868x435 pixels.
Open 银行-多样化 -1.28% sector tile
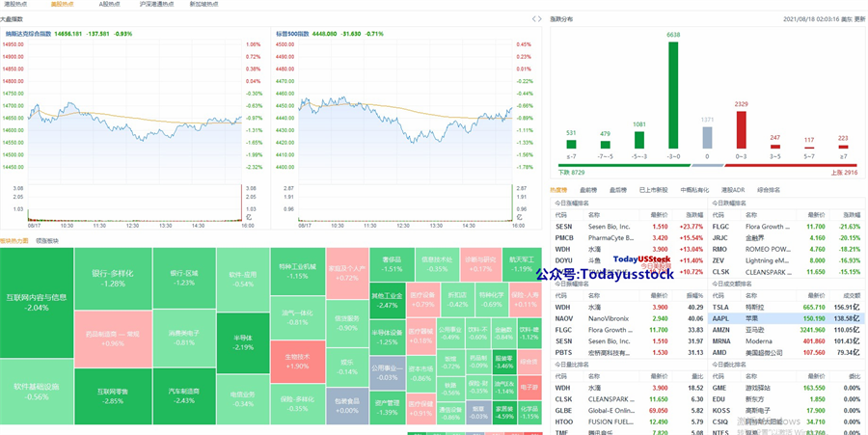(x=113, y=279)
